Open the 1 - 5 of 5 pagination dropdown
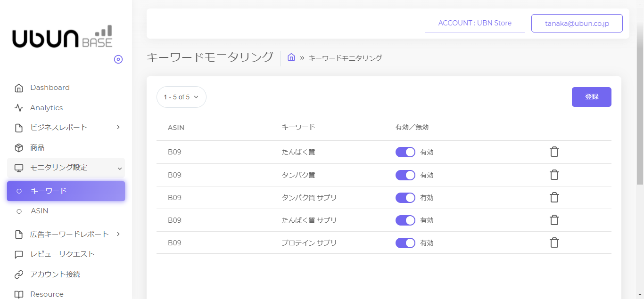The width and height of the screenshot is (644, 299). point(182,97)
